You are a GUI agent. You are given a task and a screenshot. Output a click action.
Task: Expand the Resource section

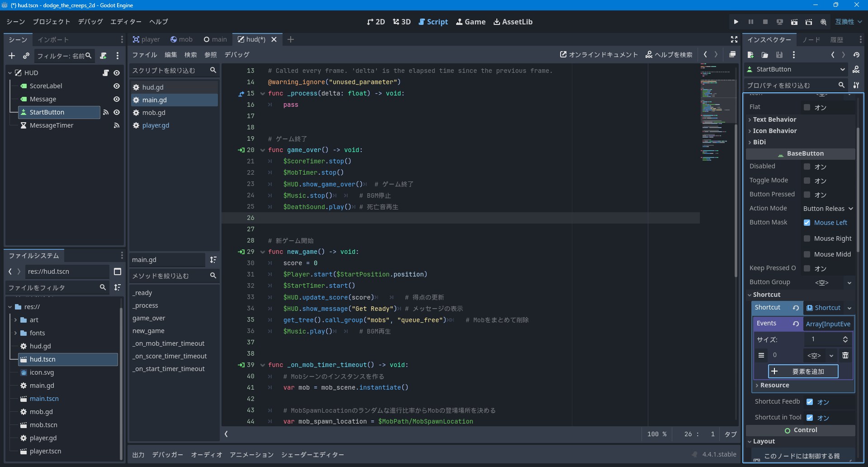click(x=774, y=385)
